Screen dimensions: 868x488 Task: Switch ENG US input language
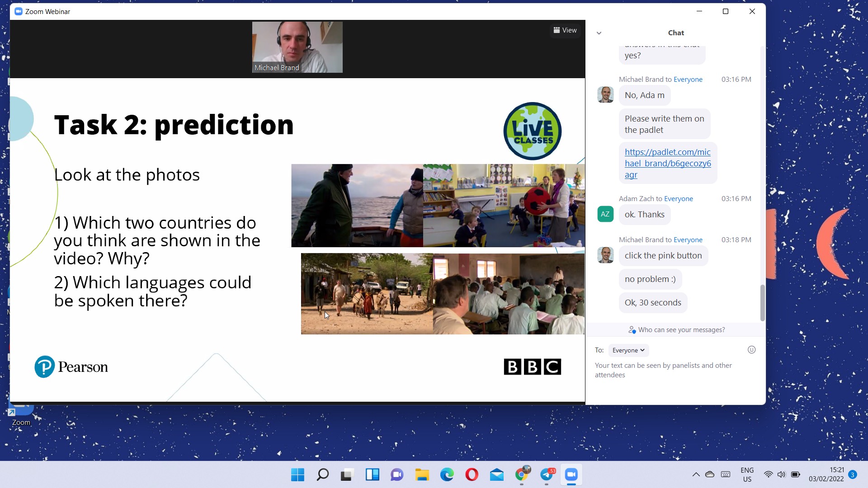(747, 474)
